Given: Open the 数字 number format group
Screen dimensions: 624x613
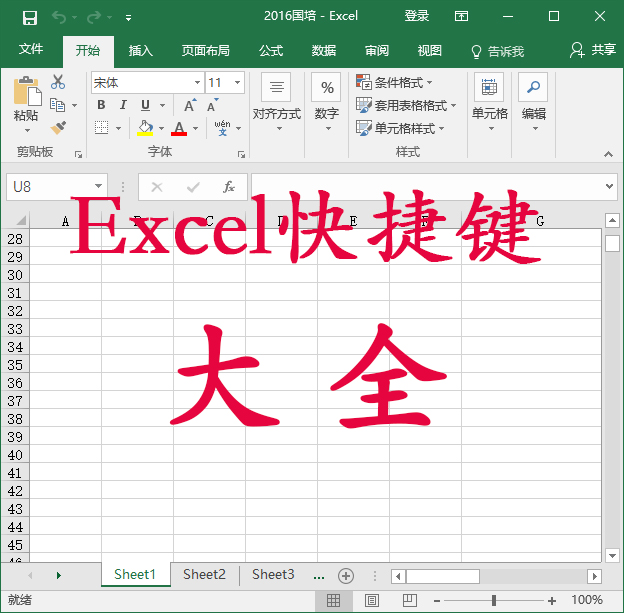Looking at the screenshot, I should pos(326,103).
